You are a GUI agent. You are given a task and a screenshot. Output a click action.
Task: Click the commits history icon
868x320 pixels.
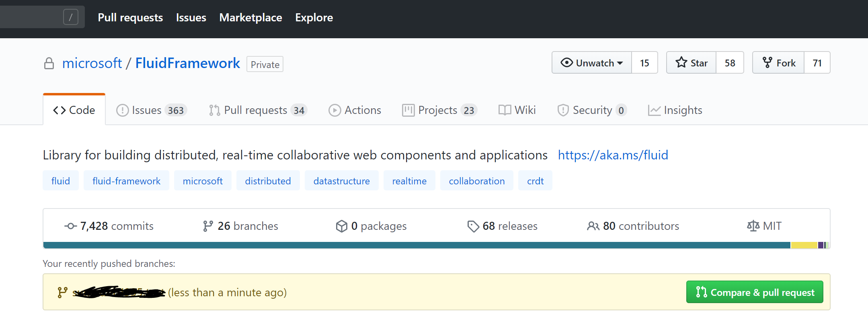tap(70, 226)
